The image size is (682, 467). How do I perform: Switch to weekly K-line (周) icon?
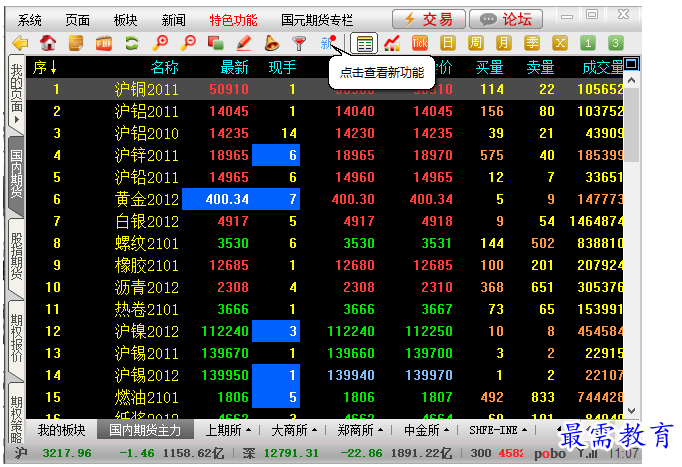coord(476,43)
